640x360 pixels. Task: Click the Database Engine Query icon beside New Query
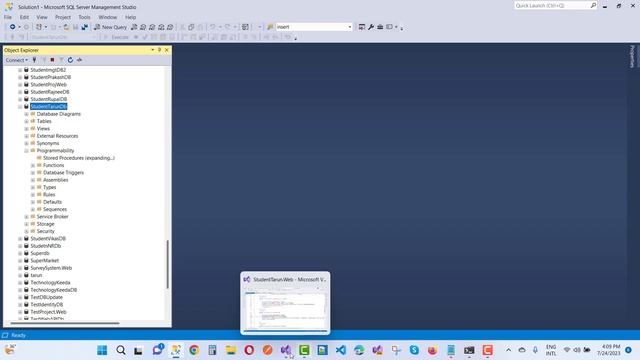click(x=134, y=27)
